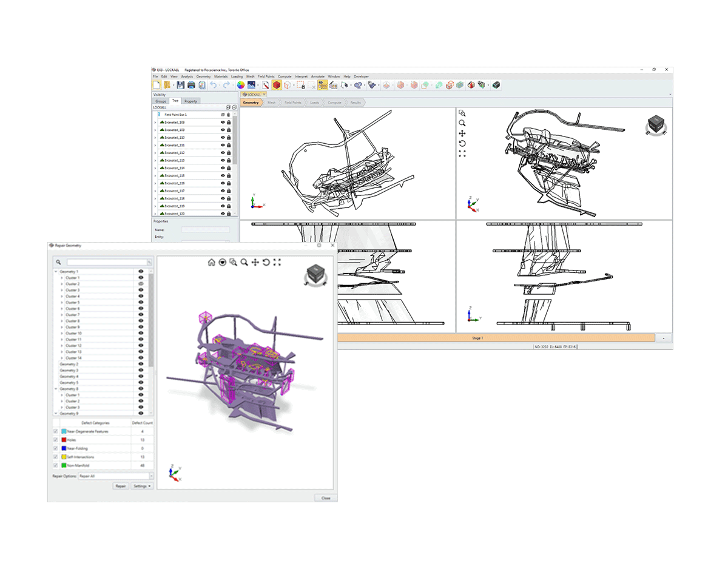The image size is (728, 569).
Task: Open the Repair Options dropdown
Action: 151,477
